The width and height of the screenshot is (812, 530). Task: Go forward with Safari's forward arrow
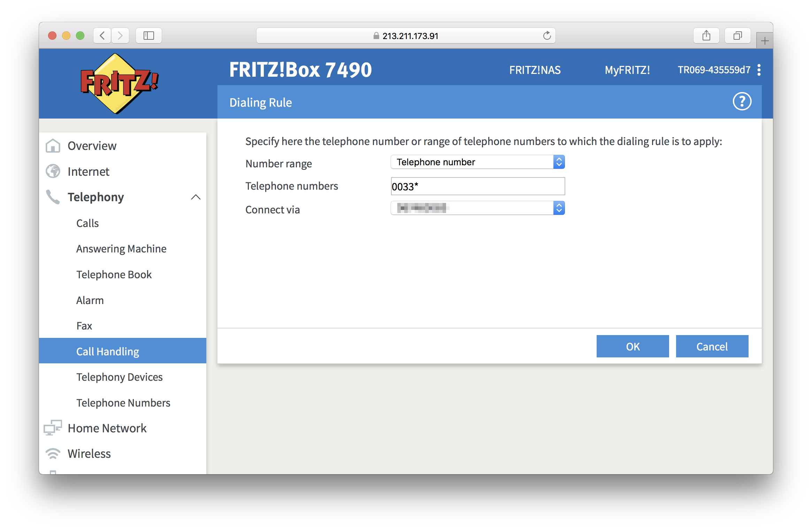click(120, 36)
